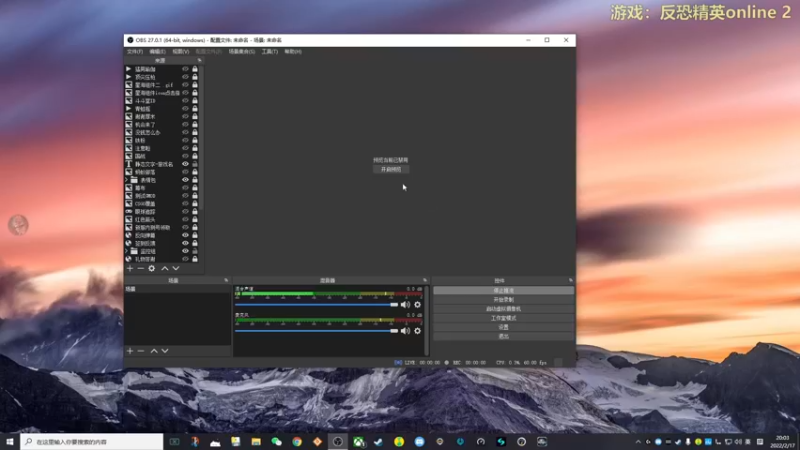Undock the 场景 scenes panel via its header icon
Screen dimensions: 800x450
pyautogui.click(x=226, y=280)
